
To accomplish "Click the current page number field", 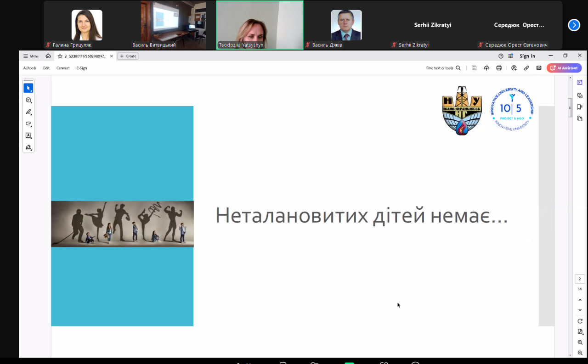I will [580, 279].
